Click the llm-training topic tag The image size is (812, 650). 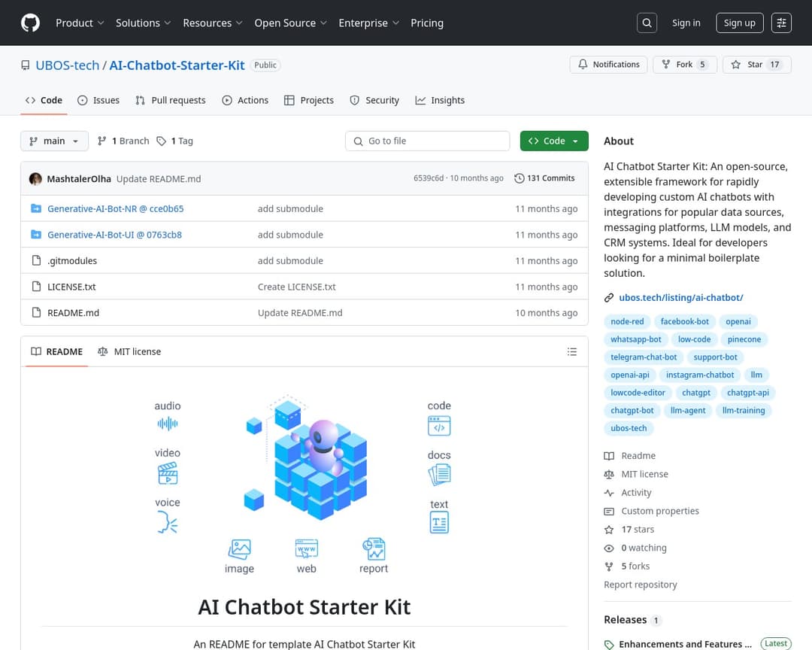pyautogui.click(x=744, y=411)
